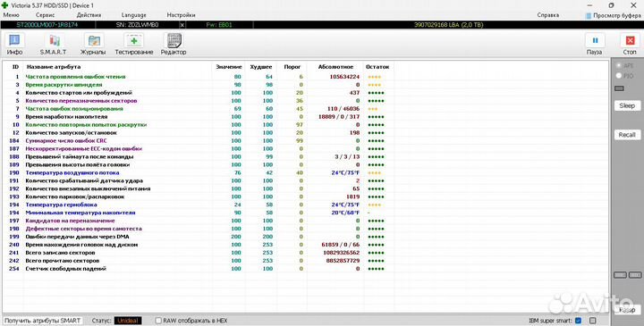This screenshot has height=326, width=644.
Task: Open the Действия menu
Action: click(x=89, y=15)
